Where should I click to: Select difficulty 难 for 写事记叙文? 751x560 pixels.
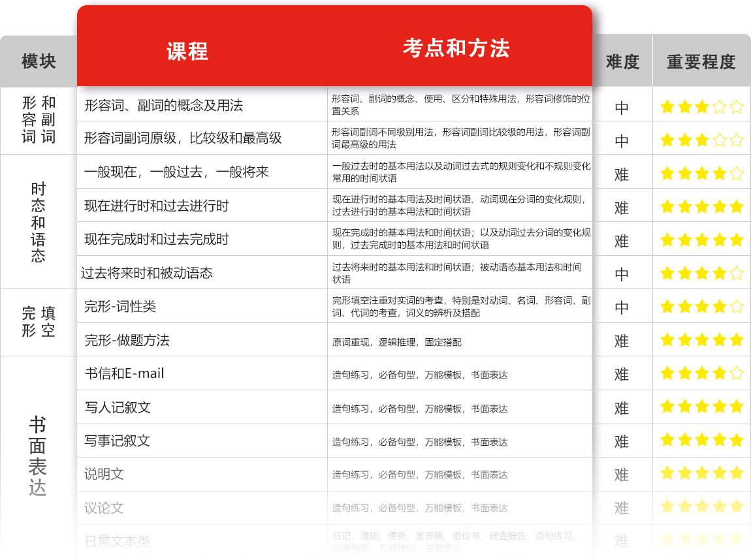(x=622, y=441)
